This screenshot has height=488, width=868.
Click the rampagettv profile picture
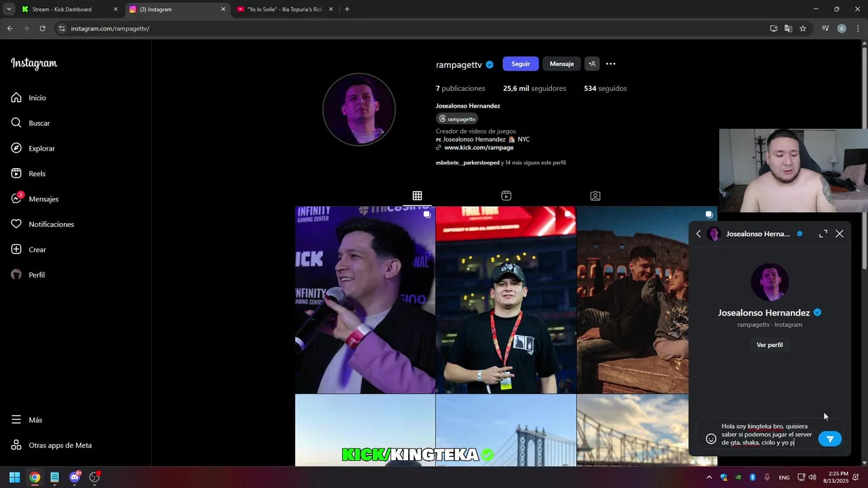[x=359, y=109]
